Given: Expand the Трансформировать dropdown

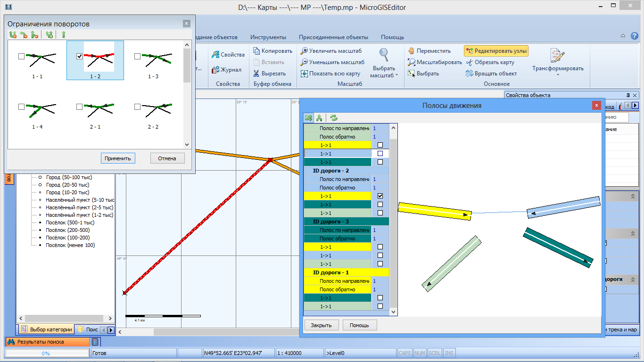Looking at the screenshot, I should pyautogui.click(x=558, y=72).
